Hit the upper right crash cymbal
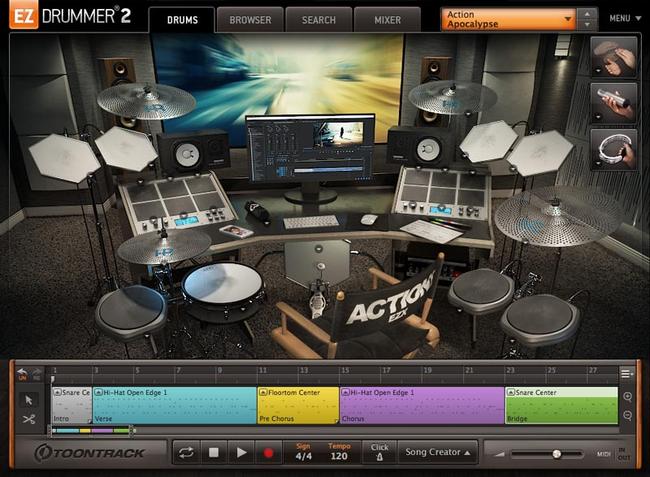The height and width of the screenshot is (477, 650). pyautogui.click(x=453, y=98)
